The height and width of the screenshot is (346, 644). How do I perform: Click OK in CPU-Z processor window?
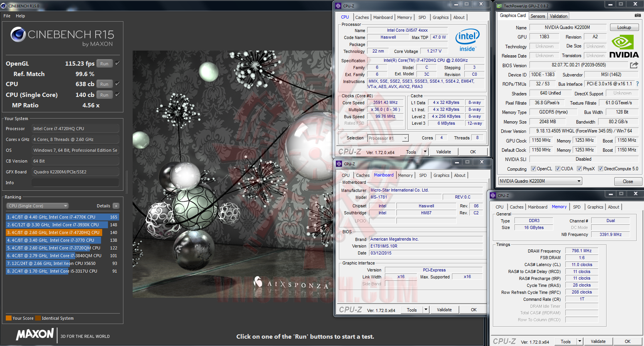click(473, 152)
